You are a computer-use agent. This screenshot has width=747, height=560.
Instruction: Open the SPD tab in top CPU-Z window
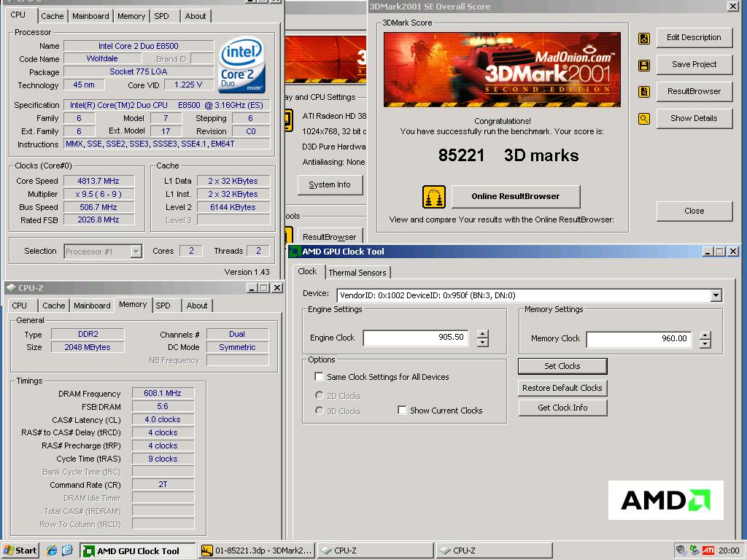161,16
